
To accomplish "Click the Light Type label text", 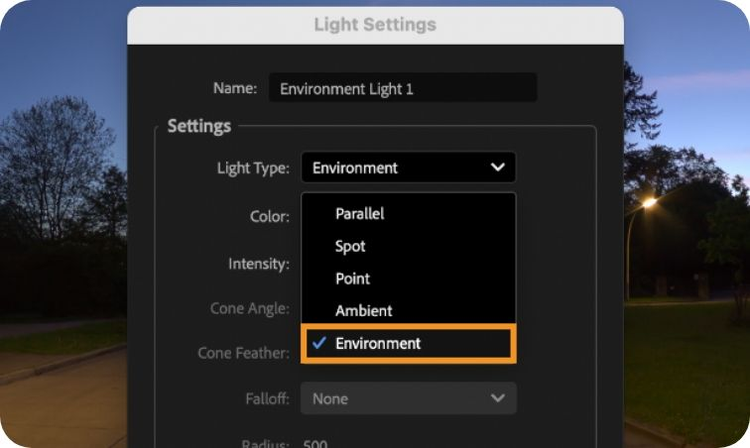I will coord(253,168).
